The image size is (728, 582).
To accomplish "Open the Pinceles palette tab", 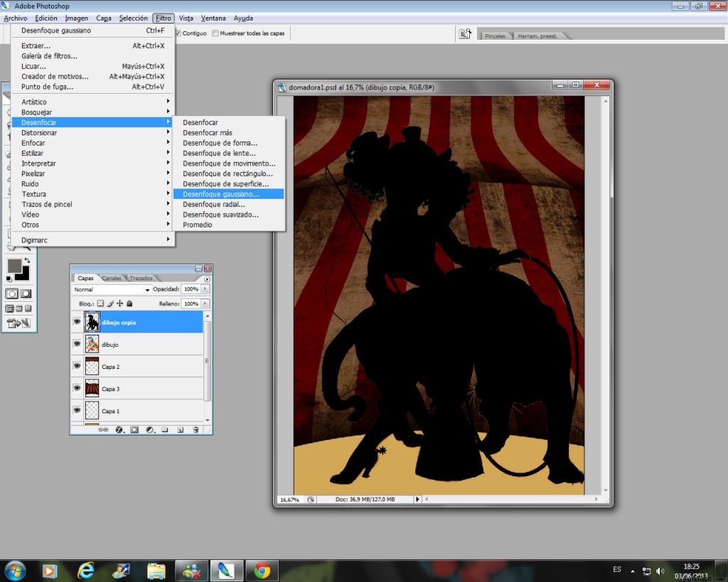I will (495, 36).
